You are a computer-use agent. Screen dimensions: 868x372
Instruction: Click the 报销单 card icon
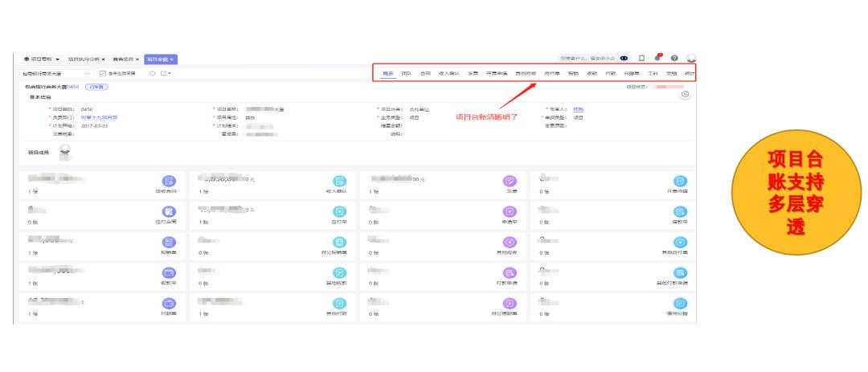pyautogui.click(x=169, y=242)
